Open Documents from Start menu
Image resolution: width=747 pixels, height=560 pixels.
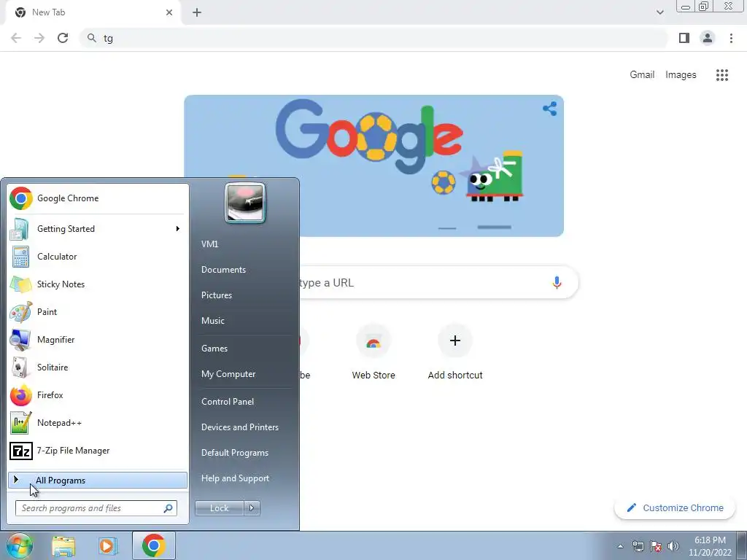point(223,270)
